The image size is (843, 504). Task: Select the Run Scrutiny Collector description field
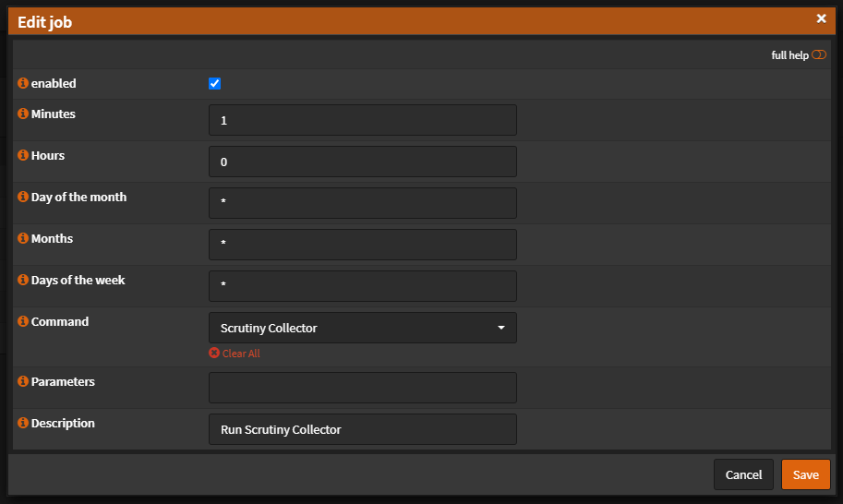[x=362, y=429]
